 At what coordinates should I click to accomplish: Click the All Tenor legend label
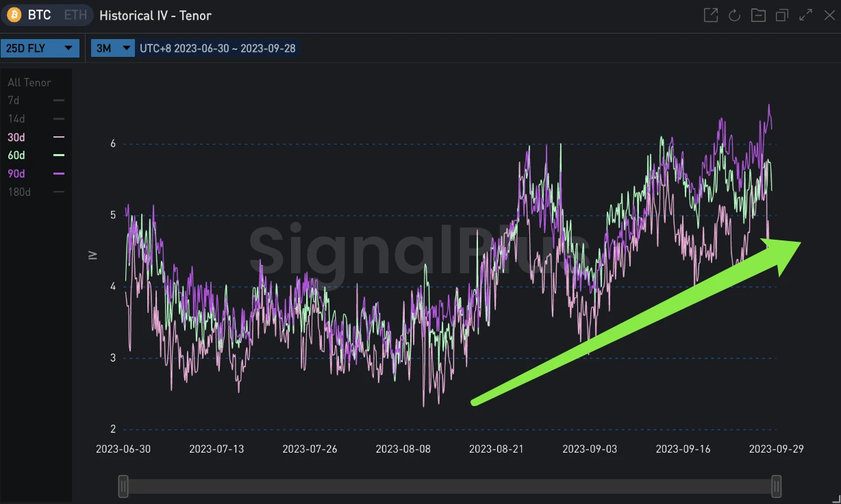point(29,83)
